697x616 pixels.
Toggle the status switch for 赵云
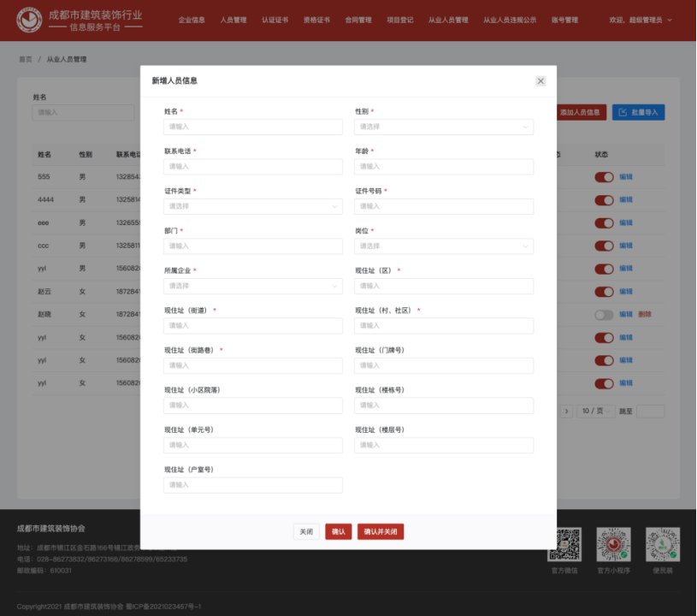coord(604,292)
